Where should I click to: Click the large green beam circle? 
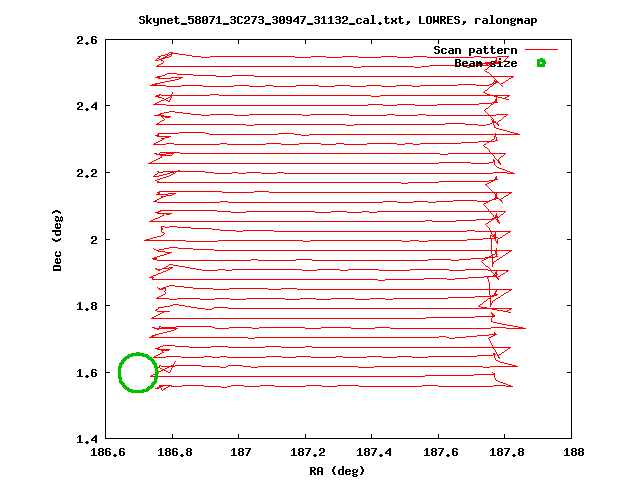tap(138, 373)
